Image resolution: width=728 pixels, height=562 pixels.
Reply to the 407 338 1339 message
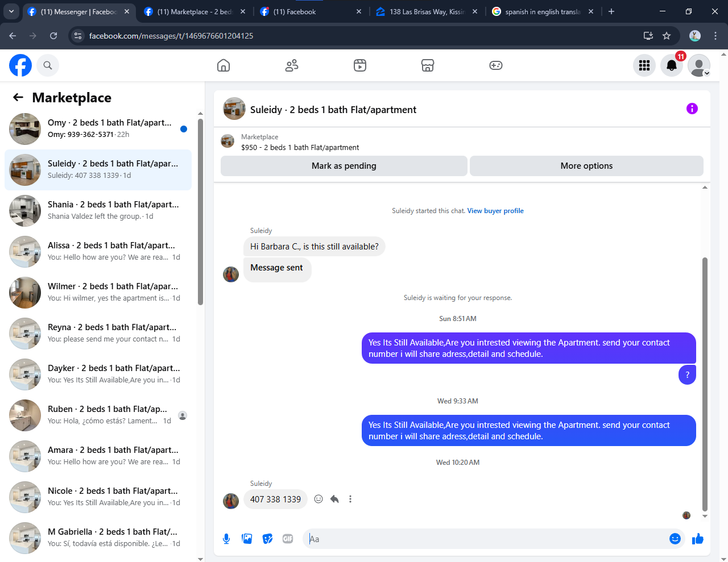coord(334,499)
